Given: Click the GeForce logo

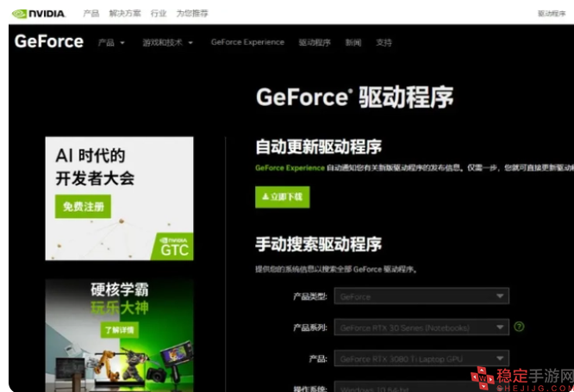Looking at the screenshot, I should 49,41.
